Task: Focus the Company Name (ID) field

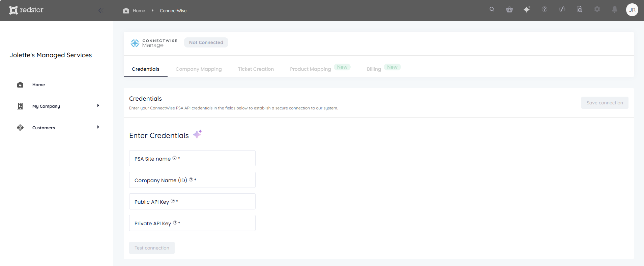Action: (x=192, y=180)
